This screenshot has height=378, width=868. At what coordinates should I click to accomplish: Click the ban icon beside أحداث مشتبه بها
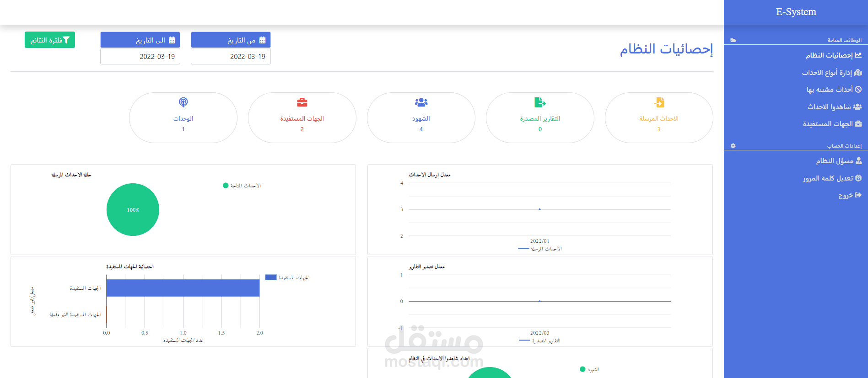tap(858, 90)
